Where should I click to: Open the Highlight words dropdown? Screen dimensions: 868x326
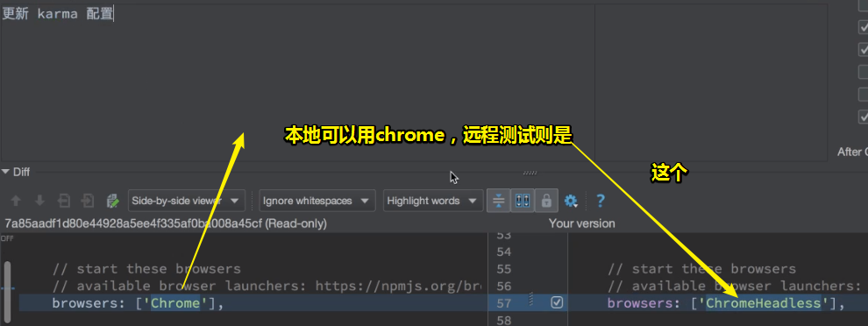(x=433, y=201)
